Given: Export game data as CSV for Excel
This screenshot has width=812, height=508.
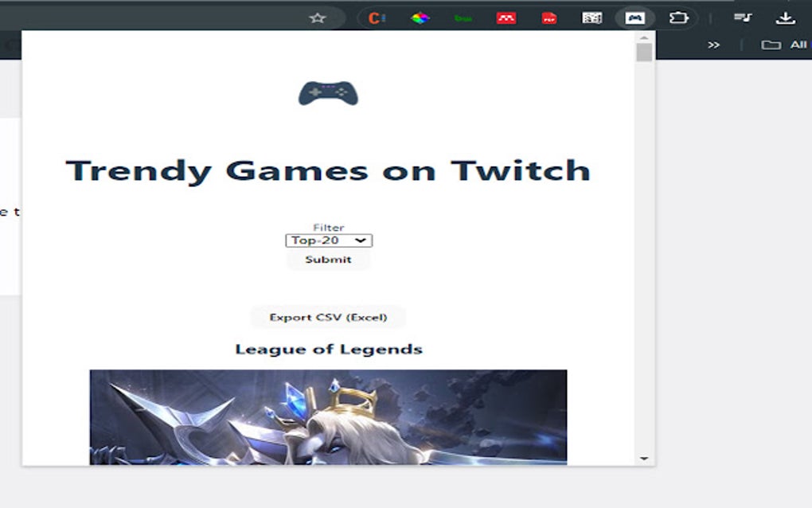Looking at the screenshot, I should (x=327, y=317).
